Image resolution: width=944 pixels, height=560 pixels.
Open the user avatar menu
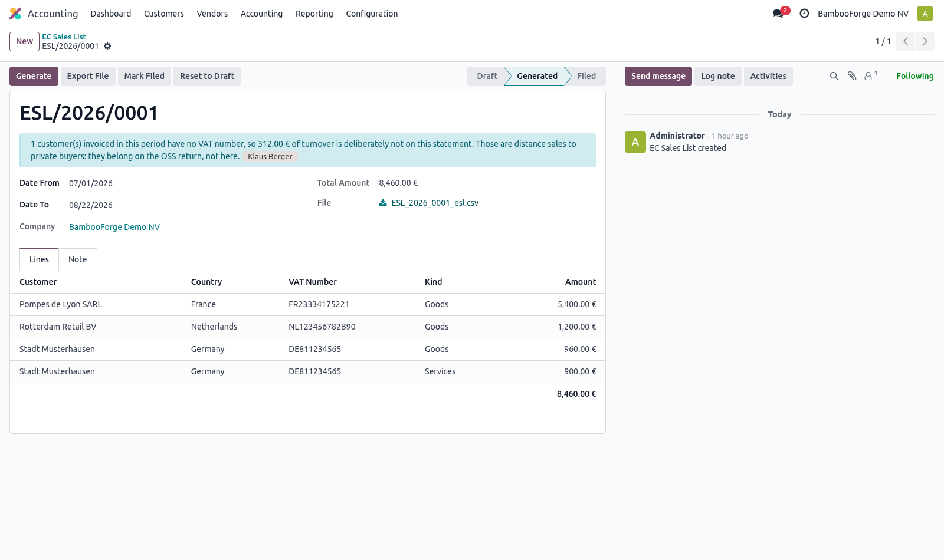point(925,14)
